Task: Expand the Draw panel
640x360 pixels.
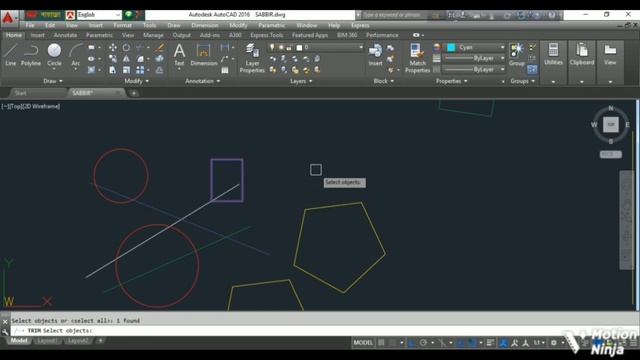Action: [x=53, y=81]
